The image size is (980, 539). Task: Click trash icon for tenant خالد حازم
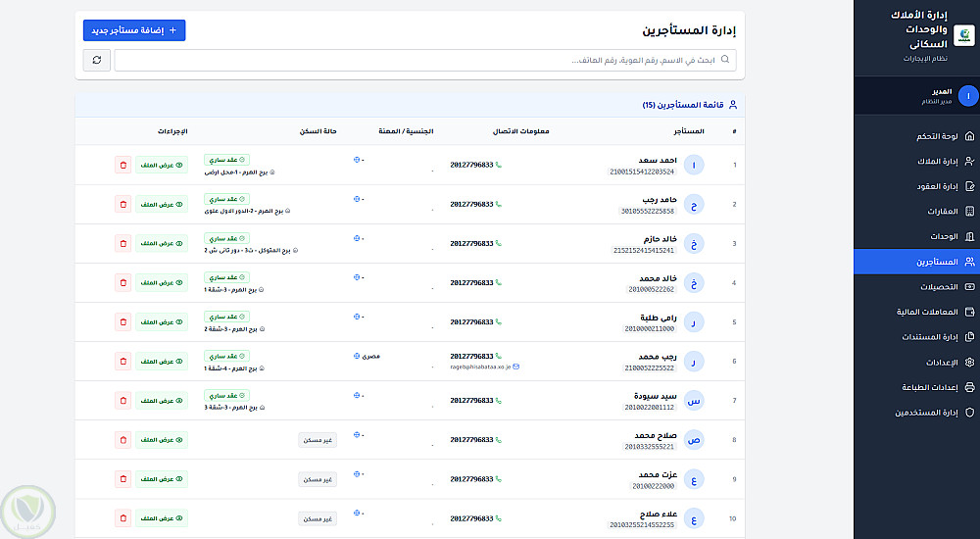click(122, 243)
